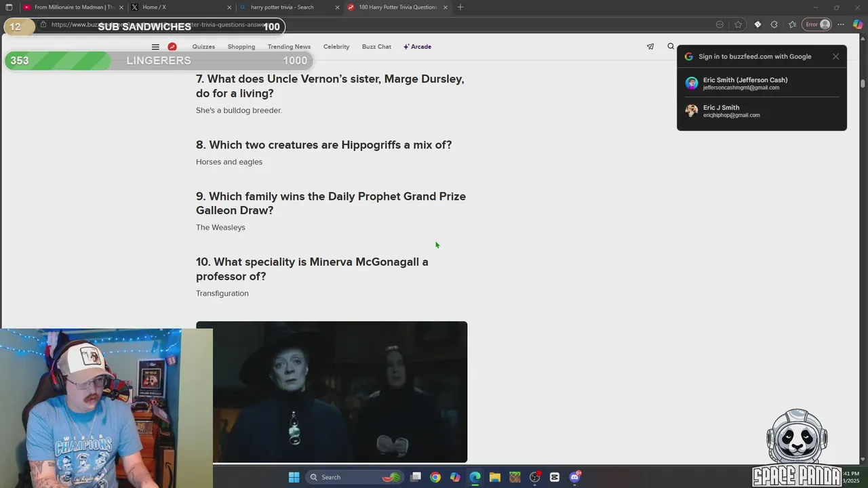
Task: Click the page vertical scrollbar thumb
Action: 863,84
